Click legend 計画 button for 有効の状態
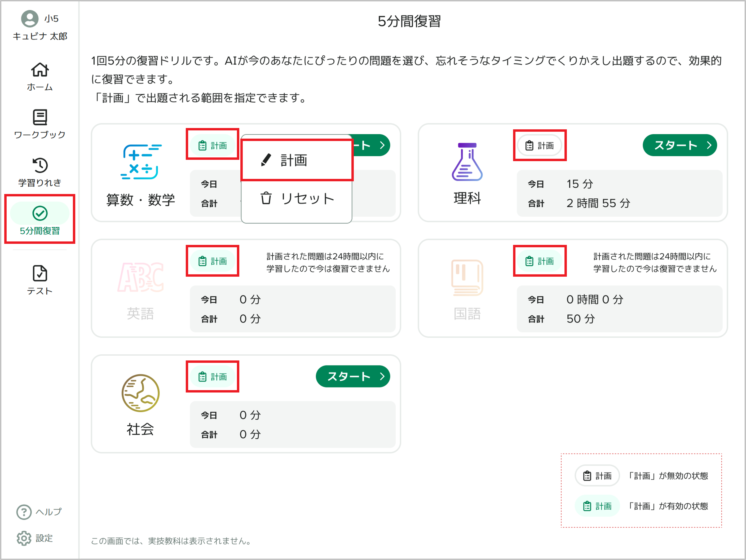 tap(597, 506)
